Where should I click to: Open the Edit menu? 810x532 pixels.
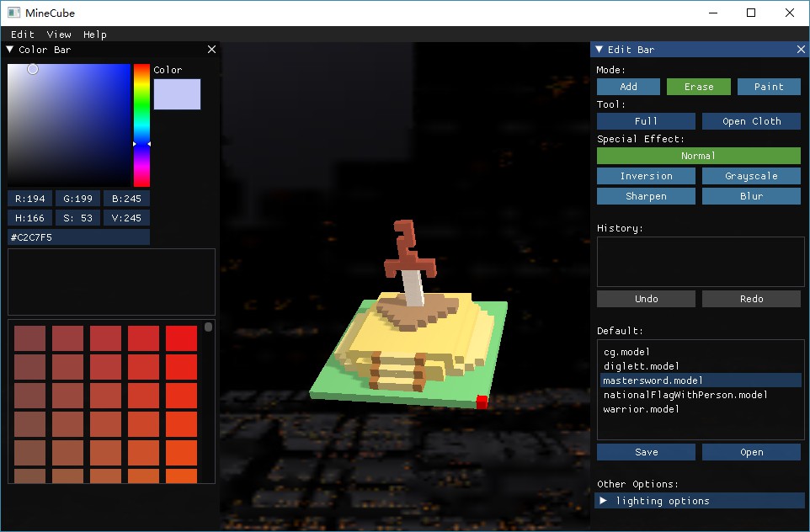coord(23,35)
